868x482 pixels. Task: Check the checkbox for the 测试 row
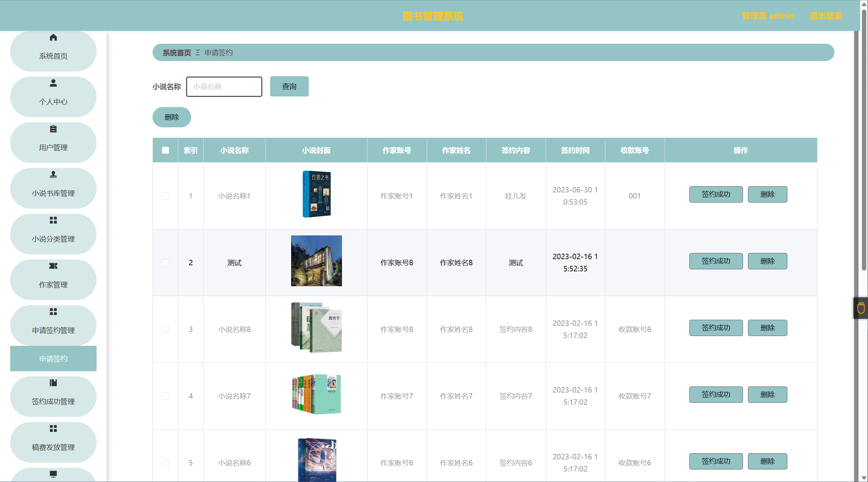tap(165, 263)
